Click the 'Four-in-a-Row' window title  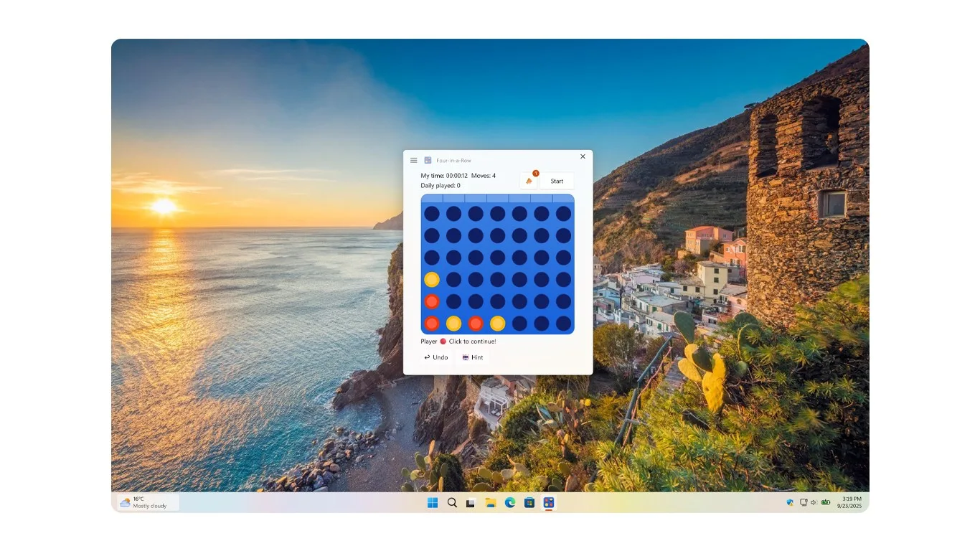click(454, 161)
